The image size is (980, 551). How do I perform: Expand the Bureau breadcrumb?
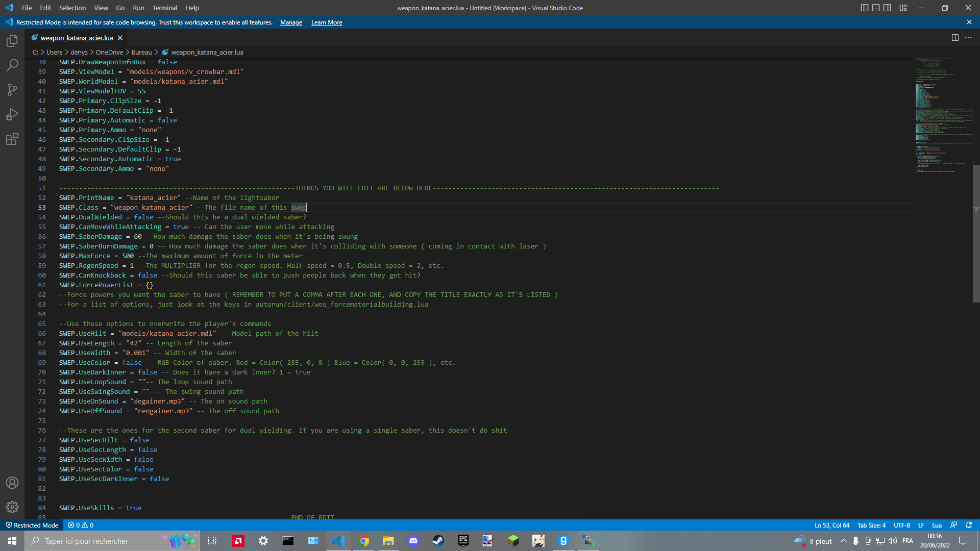tap(141, 52)
